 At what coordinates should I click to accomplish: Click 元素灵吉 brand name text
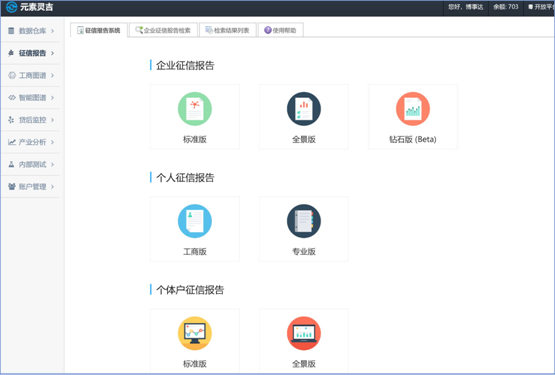pos(36,7)
